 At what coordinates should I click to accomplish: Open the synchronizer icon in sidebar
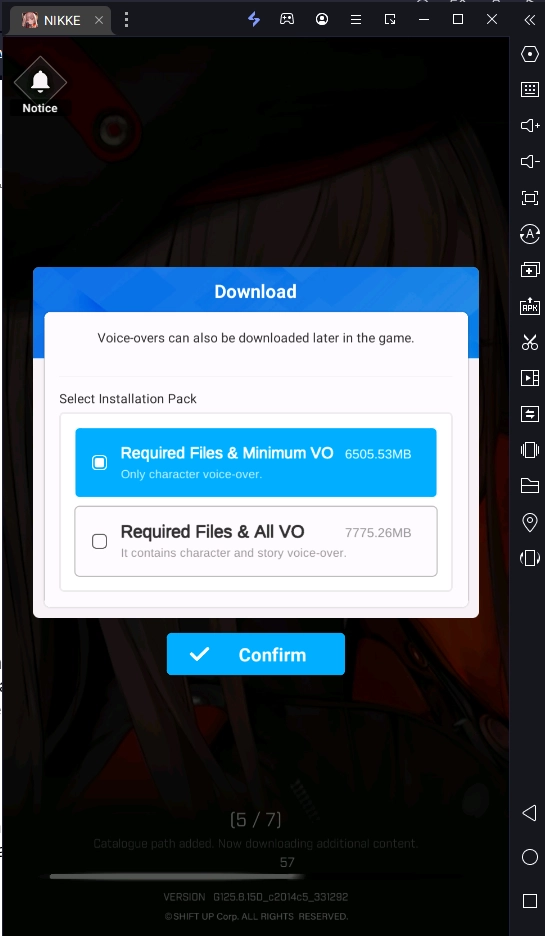(x=529, y=414)
